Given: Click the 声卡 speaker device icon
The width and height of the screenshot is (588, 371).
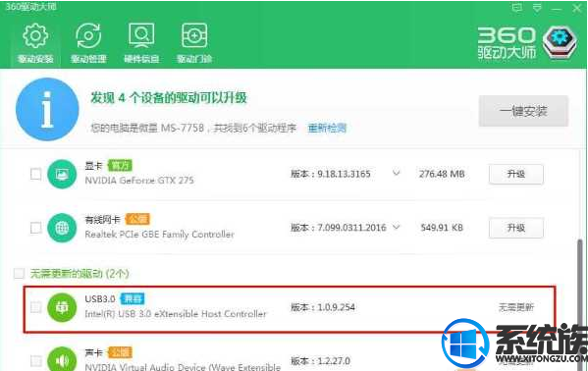Looking at the screenshot, I should [62, 359].
